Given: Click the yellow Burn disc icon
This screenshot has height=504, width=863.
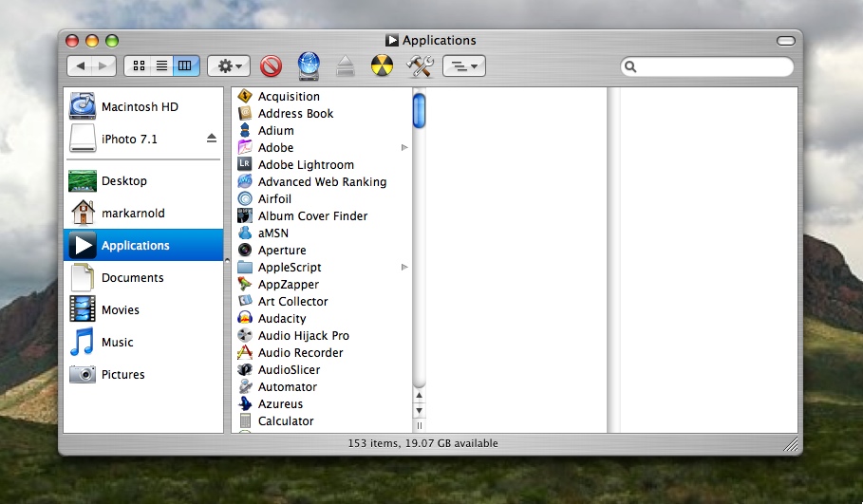Looking at the screenshot, I should (382, 66).
